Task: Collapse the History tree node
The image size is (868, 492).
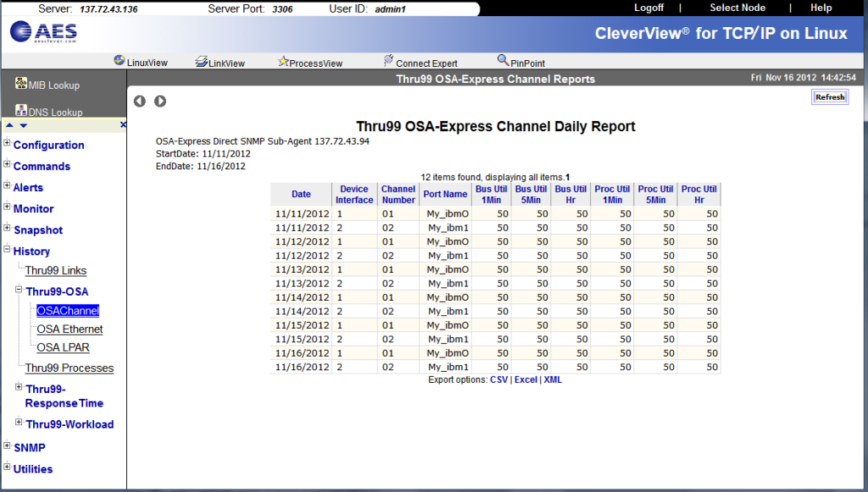Action: 7,250
